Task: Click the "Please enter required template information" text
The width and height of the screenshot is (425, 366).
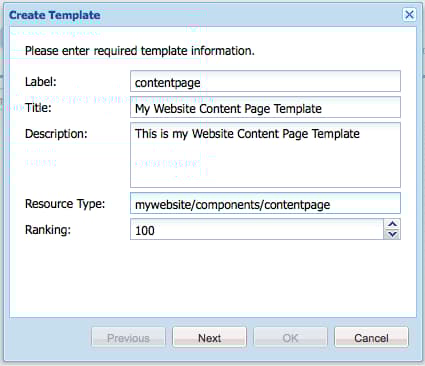Action: tap(140, 51)
